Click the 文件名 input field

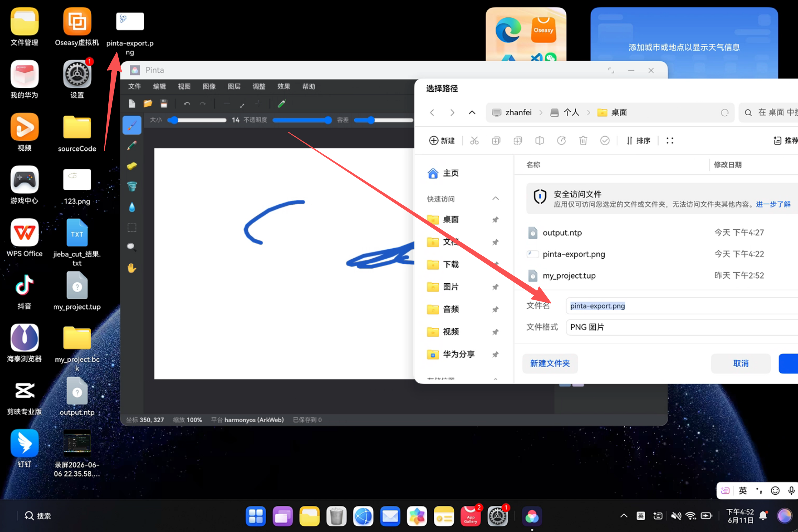tap(682, 306)
